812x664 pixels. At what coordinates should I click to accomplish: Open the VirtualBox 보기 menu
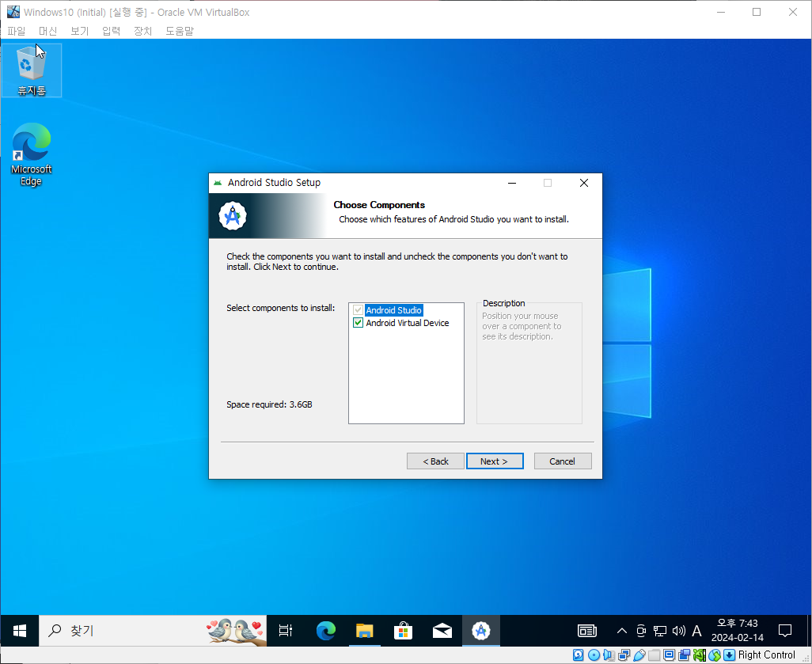[79, 31]
